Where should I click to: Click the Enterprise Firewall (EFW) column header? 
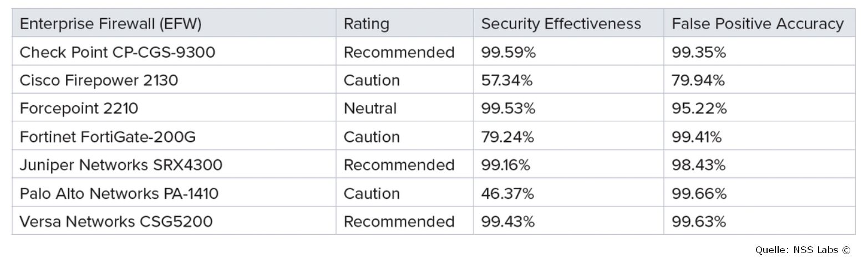pyautogui.click(x=110, y=24)
